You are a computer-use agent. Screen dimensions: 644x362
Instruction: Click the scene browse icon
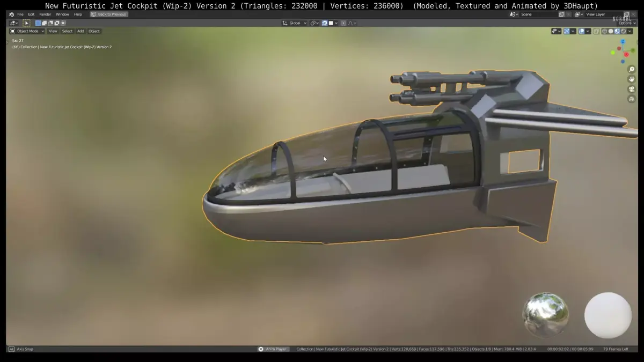pyautogui.click(x=514, y=14)
